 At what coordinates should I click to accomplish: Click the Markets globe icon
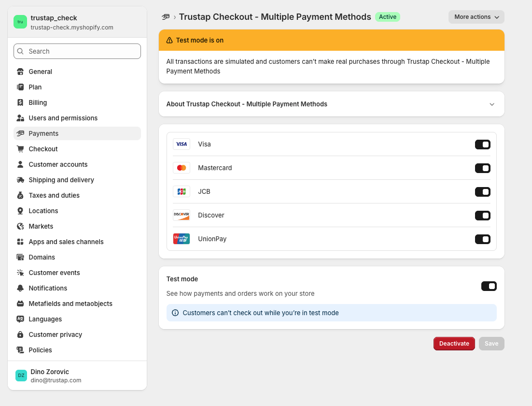(20, 226)
